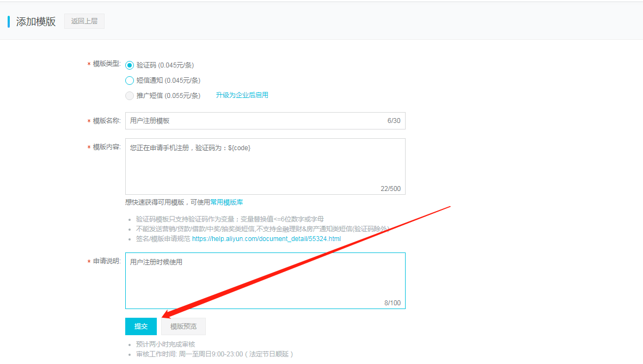Open the 升级为企业后启用 link
This screenshot has height=364, width=643.
[x=242, y=95]
